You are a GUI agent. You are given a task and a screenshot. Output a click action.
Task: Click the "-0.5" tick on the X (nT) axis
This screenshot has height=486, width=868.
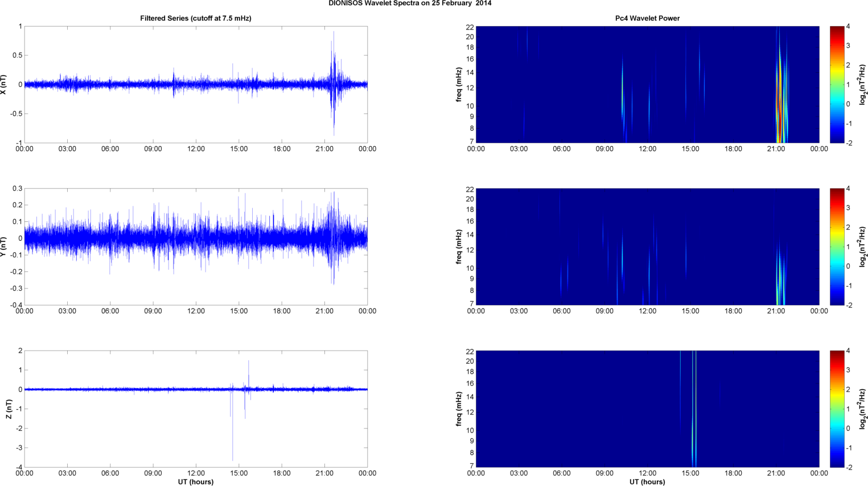tap(16, 114)
